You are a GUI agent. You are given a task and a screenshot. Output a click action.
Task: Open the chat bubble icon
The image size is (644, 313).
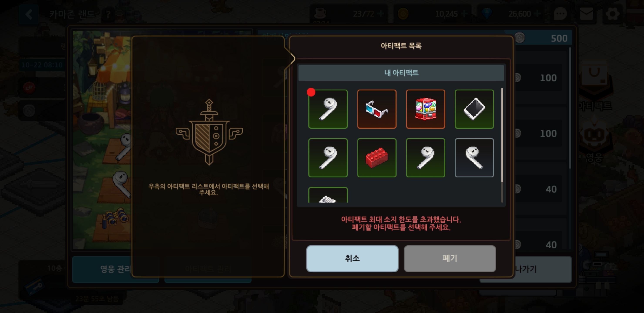click(560, 14)
